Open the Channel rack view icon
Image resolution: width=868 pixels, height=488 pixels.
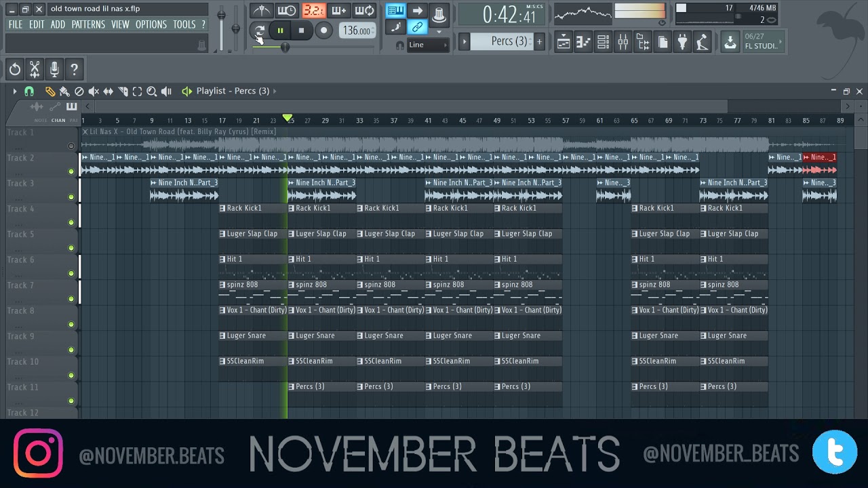tap(603, 42)
